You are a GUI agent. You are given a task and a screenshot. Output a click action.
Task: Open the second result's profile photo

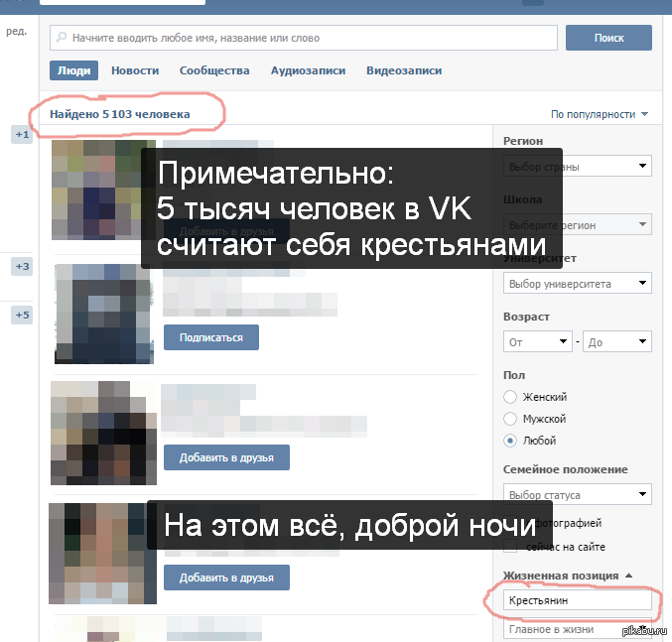(104, 314)
